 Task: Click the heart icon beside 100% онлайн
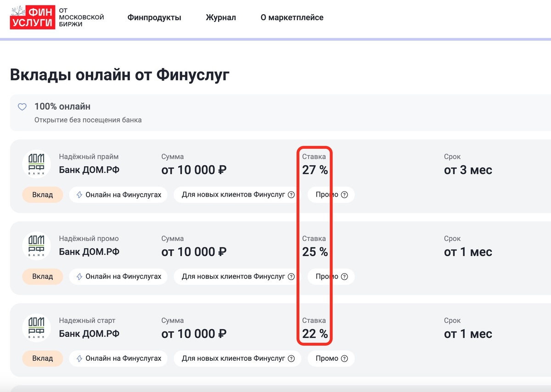[22, 107]
